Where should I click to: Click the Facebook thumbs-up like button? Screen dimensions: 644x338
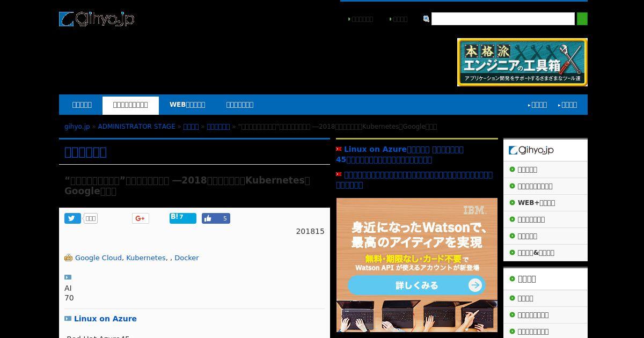pos(216,218)
